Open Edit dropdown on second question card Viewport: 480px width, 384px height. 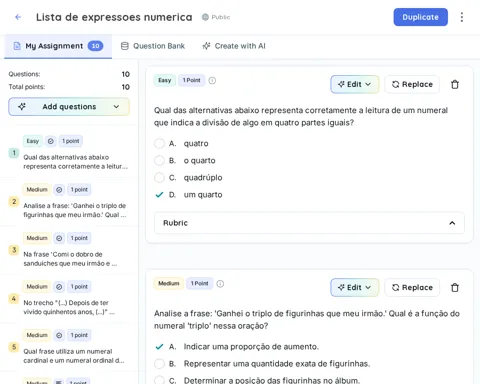point(354,287)
